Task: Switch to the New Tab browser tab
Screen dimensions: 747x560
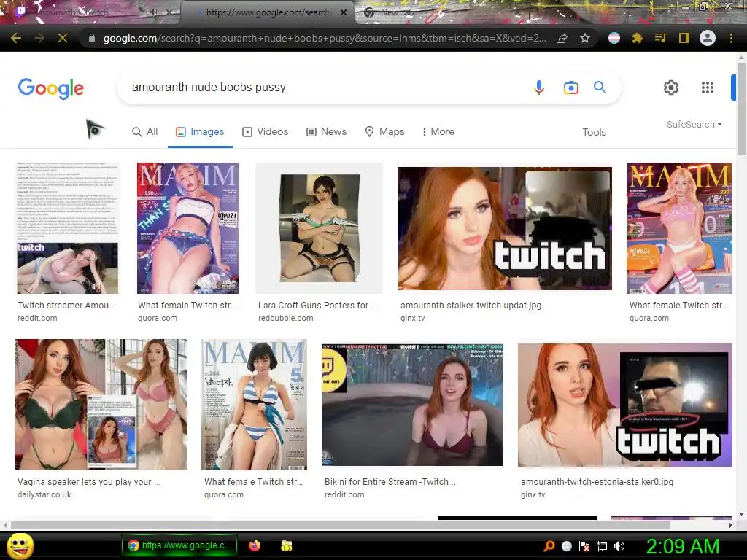Action: [x=396, y=12]
